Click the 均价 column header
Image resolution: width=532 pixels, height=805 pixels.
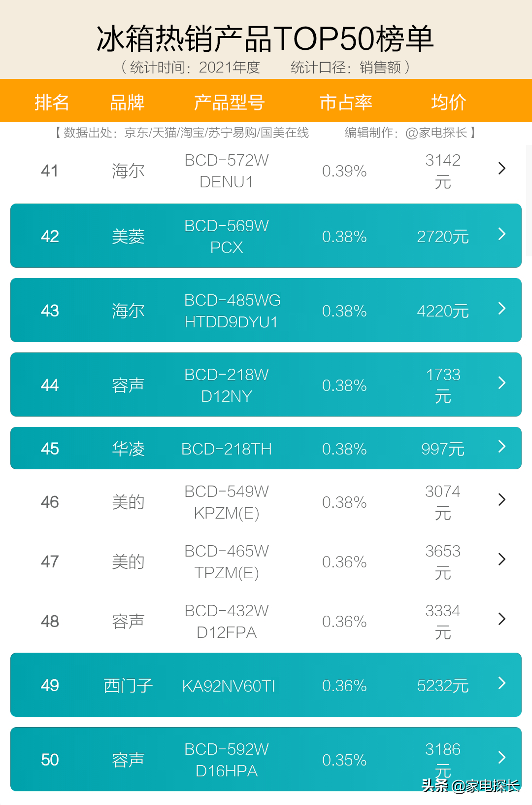click(x=448, y=103)
